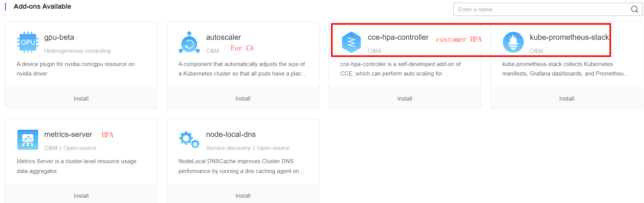Open the node-local-dns title
The height and width of the screenshot is (203, 644).
pyautogui.click(x=231, y=134)
